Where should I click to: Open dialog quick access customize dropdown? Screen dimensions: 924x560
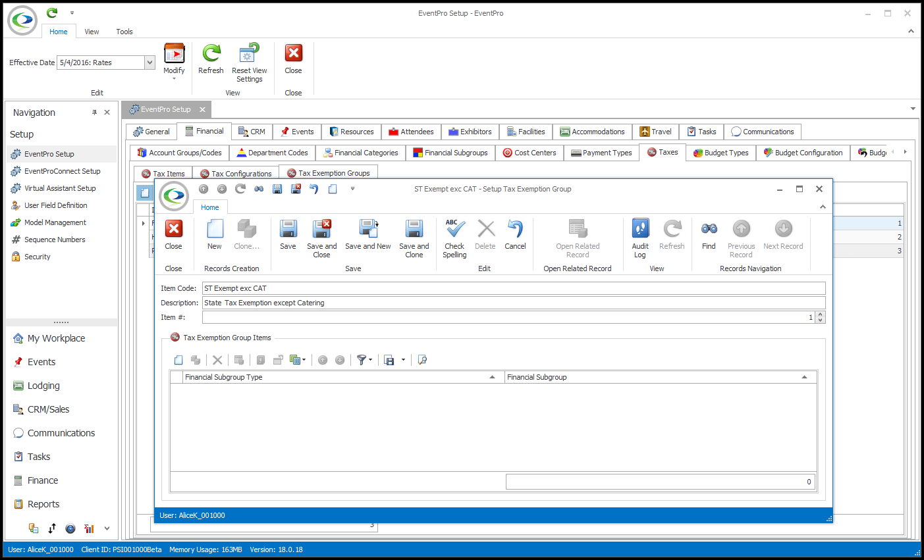[x=352, y=189]
